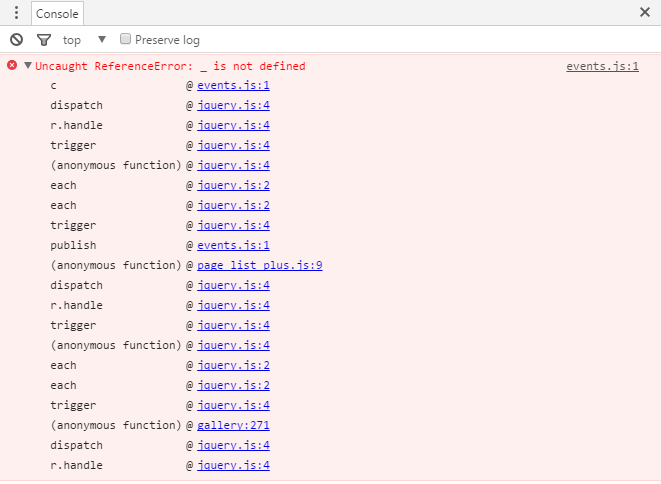Enable the Preserve log checkbox
Screen dimensions: 661x484
125,39
